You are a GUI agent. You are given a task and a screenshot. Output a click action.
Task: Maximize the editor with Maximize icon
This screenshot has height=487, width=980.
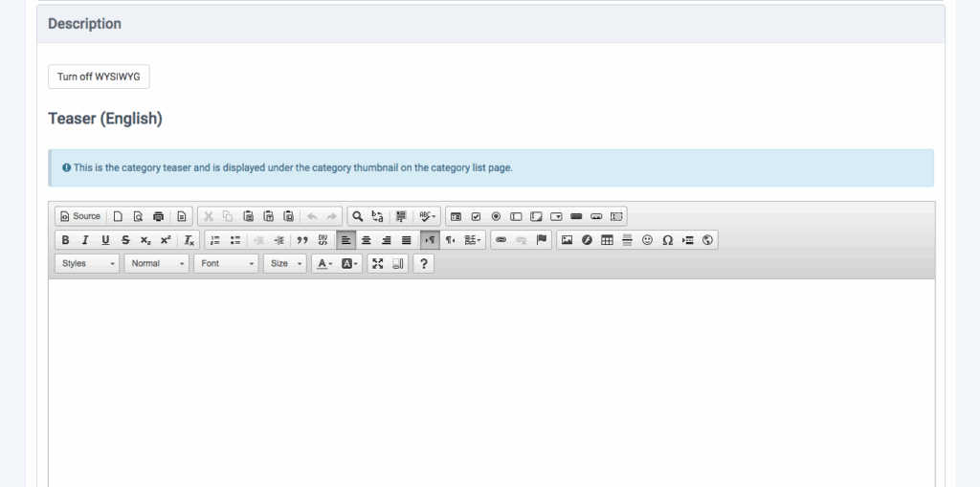tap(377, 263)
